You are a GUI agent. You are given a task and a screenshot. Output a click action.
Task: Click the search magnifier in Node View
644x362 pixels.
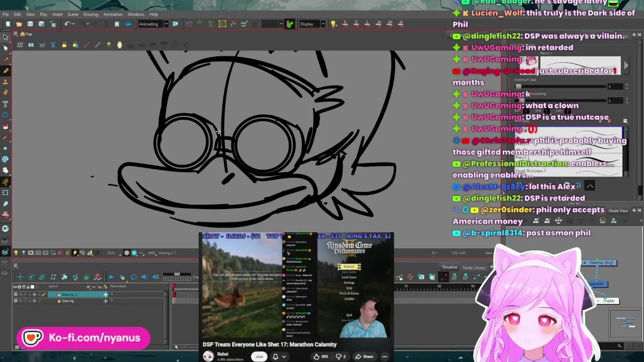(x=619, y=346)
